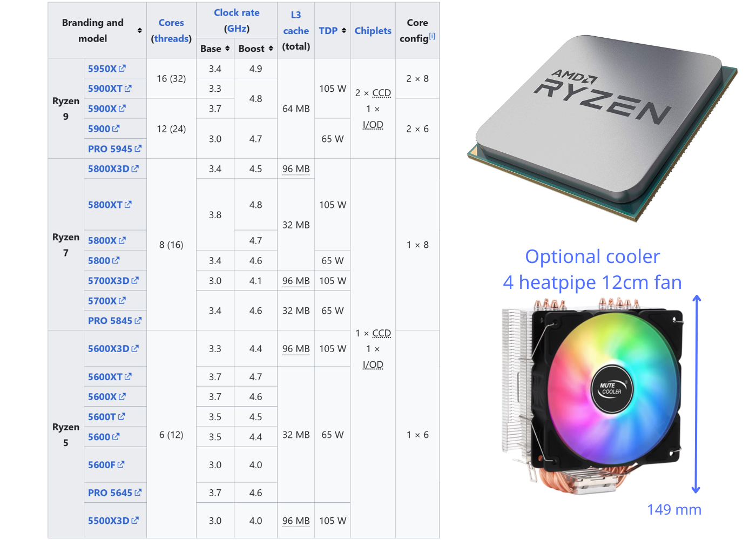The width and height of the screenshot is (756, 540).
Task: Click I/OD abbreviation in lower chiplets cell
Action: [373, 365]
